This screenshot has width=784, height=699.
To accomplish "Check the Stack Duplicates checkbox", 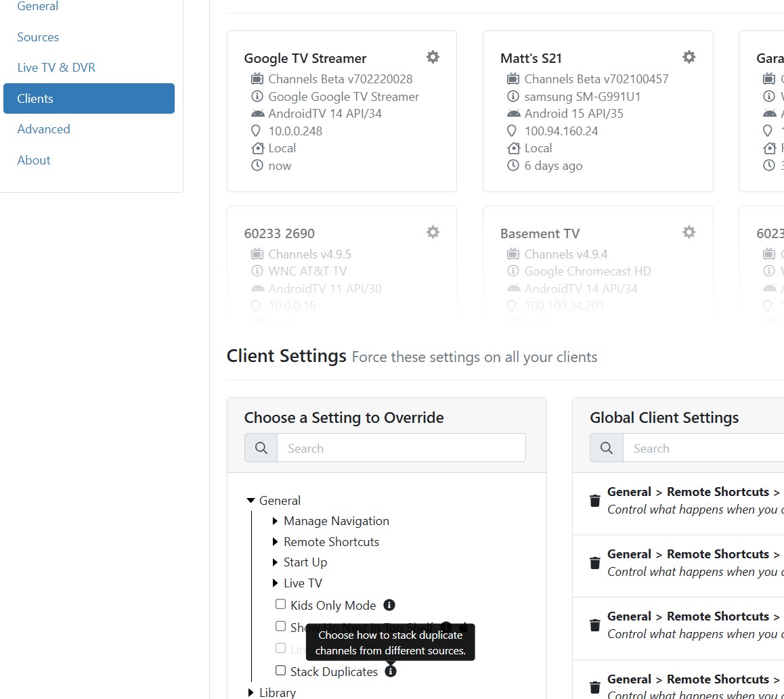I will [x=281, y=671].
